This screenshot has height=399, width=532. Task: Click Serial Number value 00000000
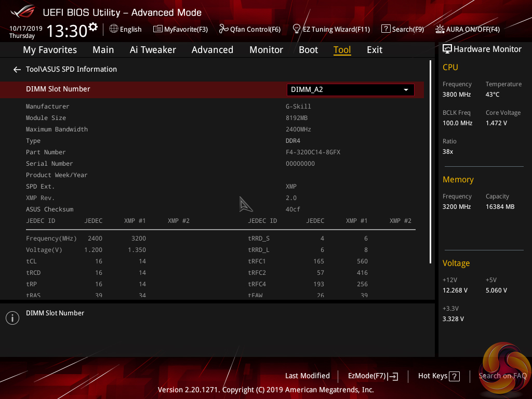point(300,164)
